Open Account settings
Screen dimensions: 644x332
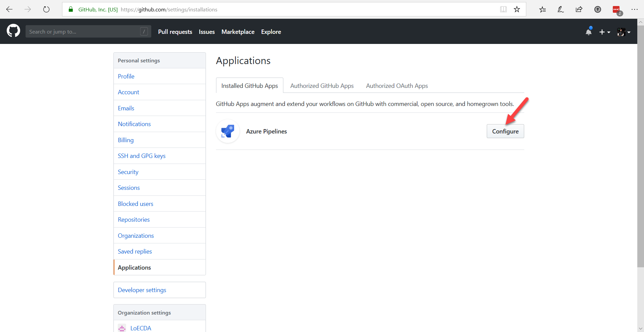(160, 92)
